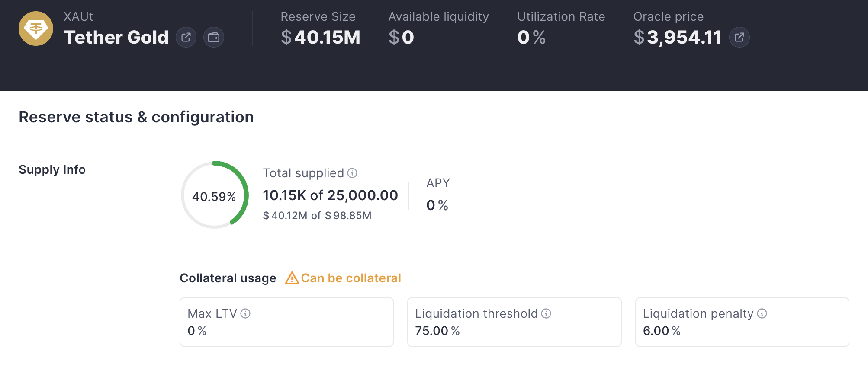
Task: Click the Reserve Size value $40.15M
Action: [321, 37]
